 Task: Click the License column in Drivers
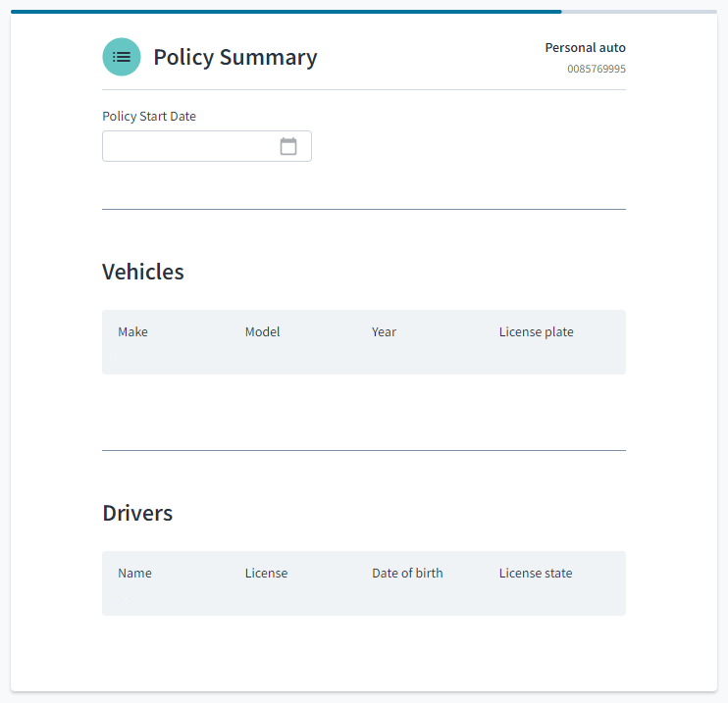pos(267,573)
